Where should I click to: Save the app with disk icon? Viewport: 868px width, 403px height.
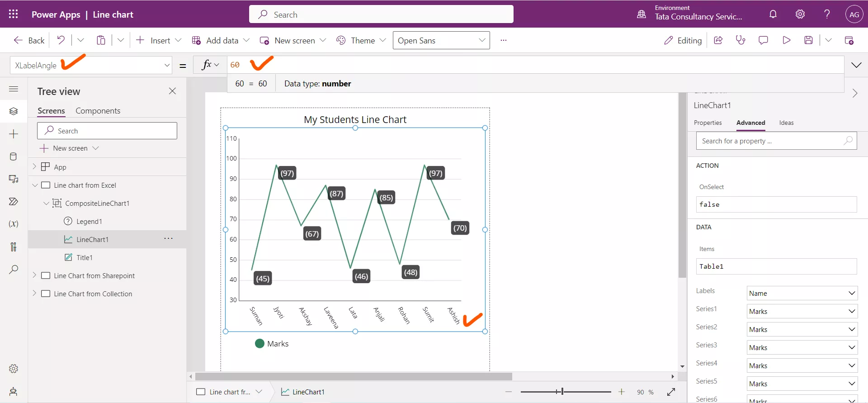(x=809, y=40)
